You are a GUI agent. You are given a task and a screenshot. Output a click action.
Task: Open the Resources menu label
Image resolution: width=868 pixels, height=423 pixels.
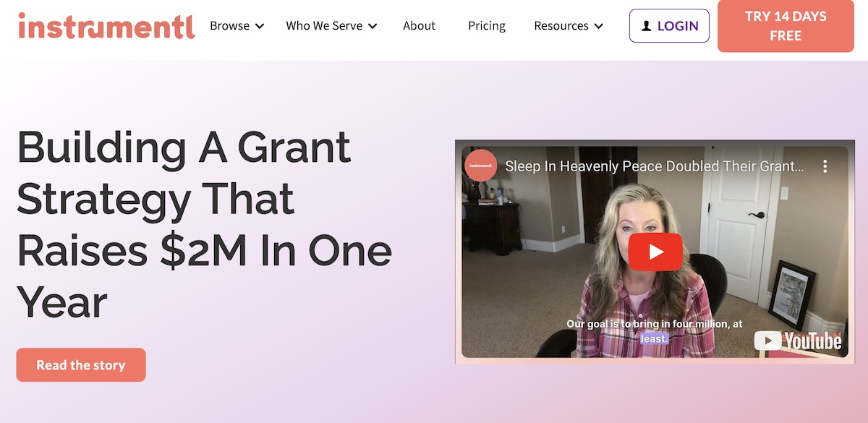pyautogui.click(x=561, y=26)
